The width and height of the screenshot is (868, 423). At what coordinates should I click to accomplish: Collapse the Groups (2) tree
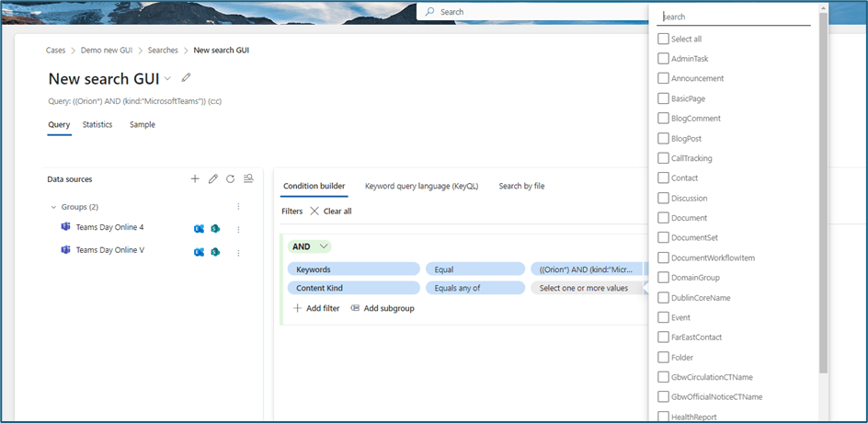click(53, 207)
